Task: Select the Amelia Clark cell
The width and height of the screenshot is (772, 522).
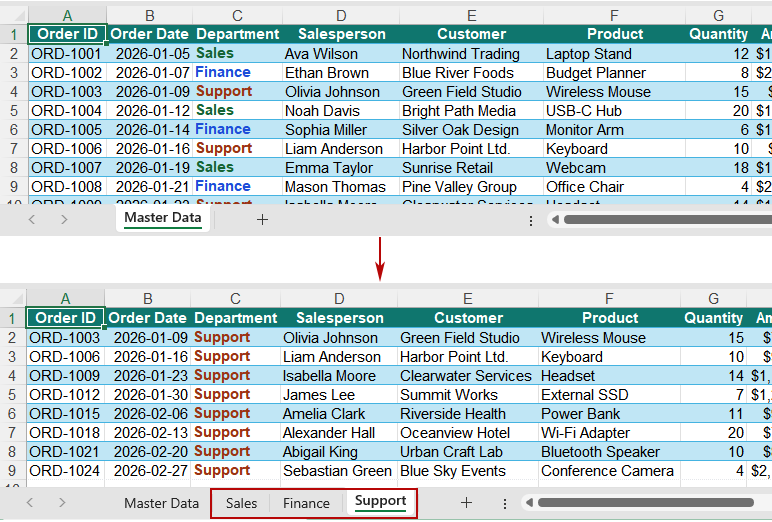Action: (339, 414)
